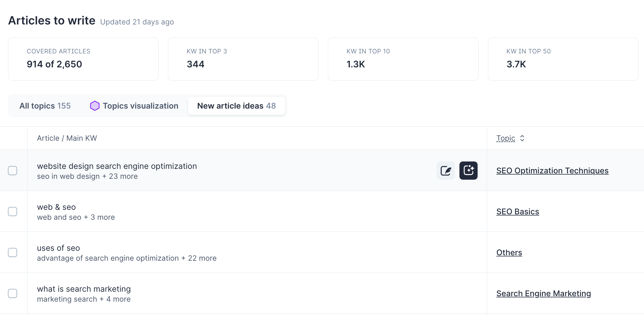The height and width of the screenshot is (315, 644).
Task: Open the SEO Optimization Techniques topic link
Action: pyautogui.click(x=552, y=171)
